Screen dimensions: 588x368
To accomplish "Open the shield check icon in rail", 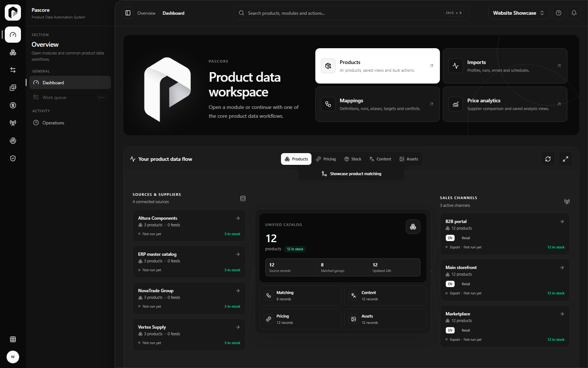I will tap(13, 158).
